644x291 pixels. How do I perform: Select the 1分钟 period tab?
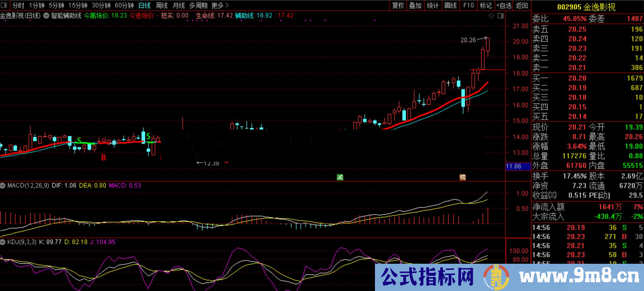pyautogui.click(x=37, y=5)
